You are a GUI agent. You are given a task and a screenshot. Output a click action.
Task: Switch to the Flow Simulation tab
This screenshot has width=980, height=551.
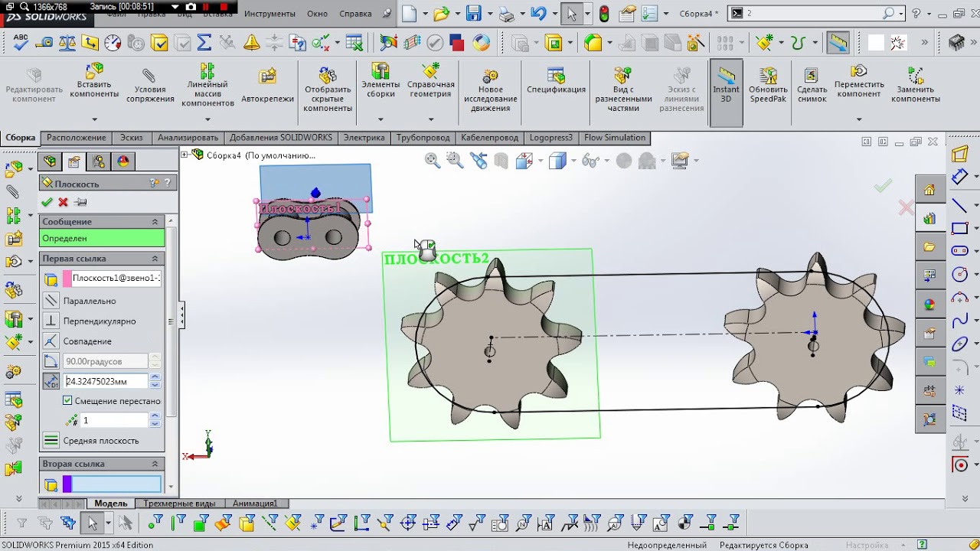pos(615,138)
